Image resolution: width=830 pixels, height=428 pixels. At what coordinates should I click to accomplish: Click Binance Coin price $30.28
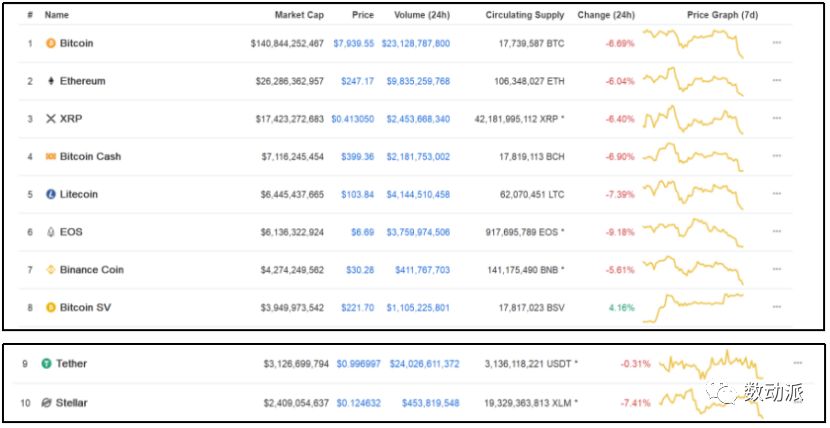(360, 270)
